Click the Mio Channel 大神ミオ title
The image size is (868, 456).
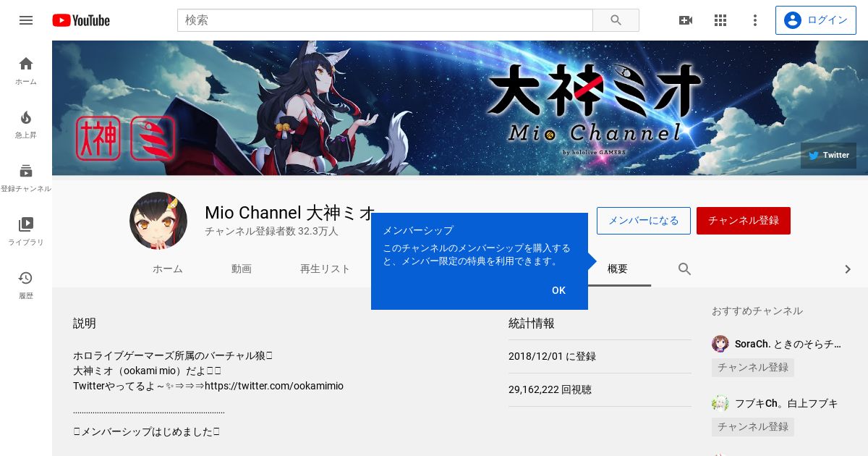pyautogui.click(x=290, y=213)
